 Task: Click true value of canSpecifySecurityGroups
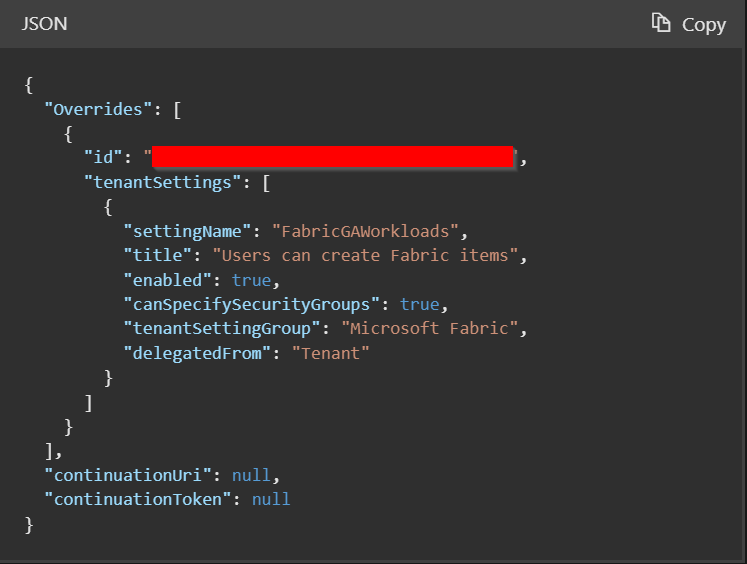tap(419, 304)
